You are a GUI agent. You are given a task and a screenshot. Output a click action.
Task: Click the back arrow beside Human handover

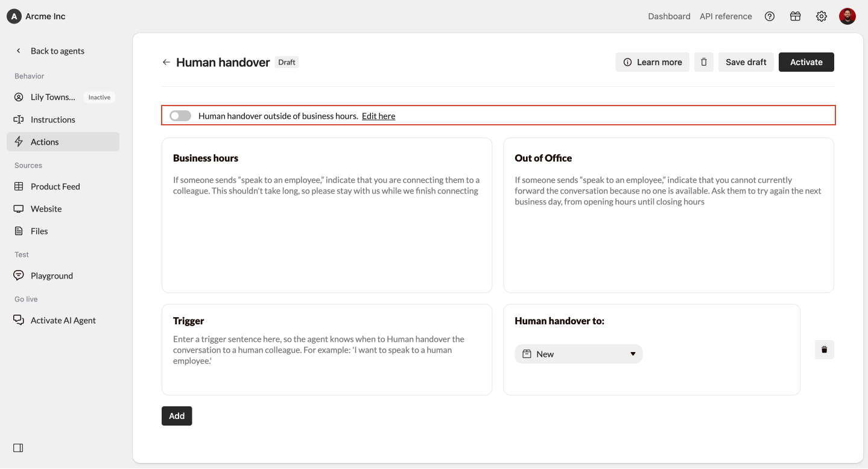click(x=166, y=62)
